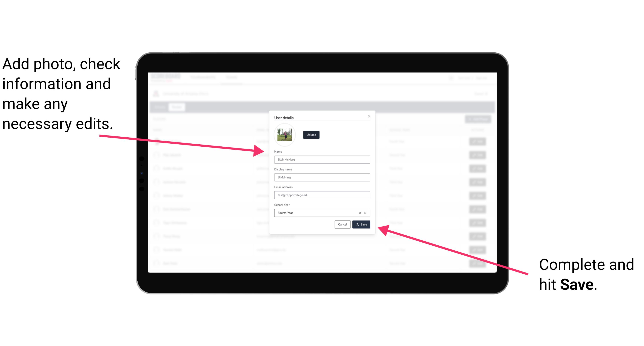The height and width of the screenshot is (346, 644).
Task: Click the Name input field
Action: point(321,159)
